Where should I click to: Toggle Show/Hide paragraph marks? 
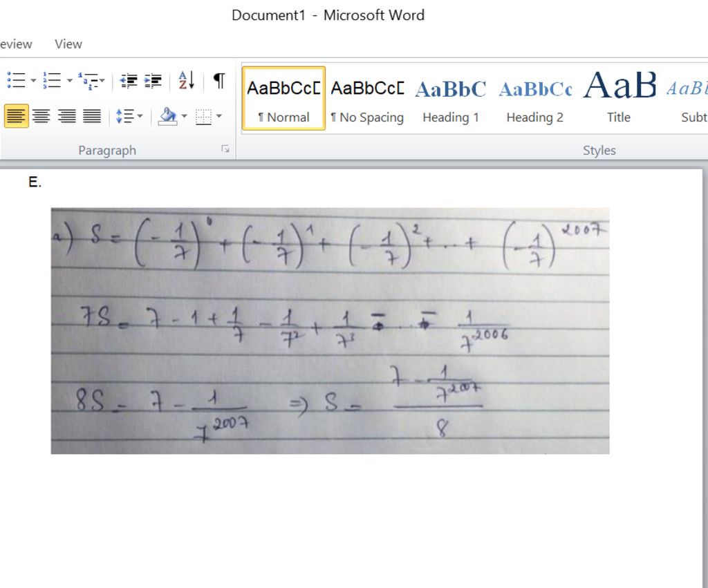coord(219,80)
